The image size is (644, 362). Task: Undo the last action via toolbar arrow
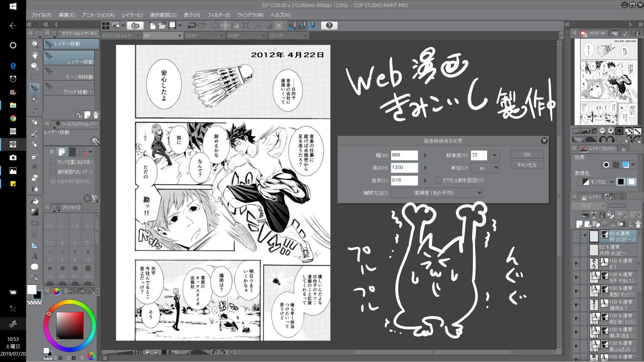coord(192,26)
